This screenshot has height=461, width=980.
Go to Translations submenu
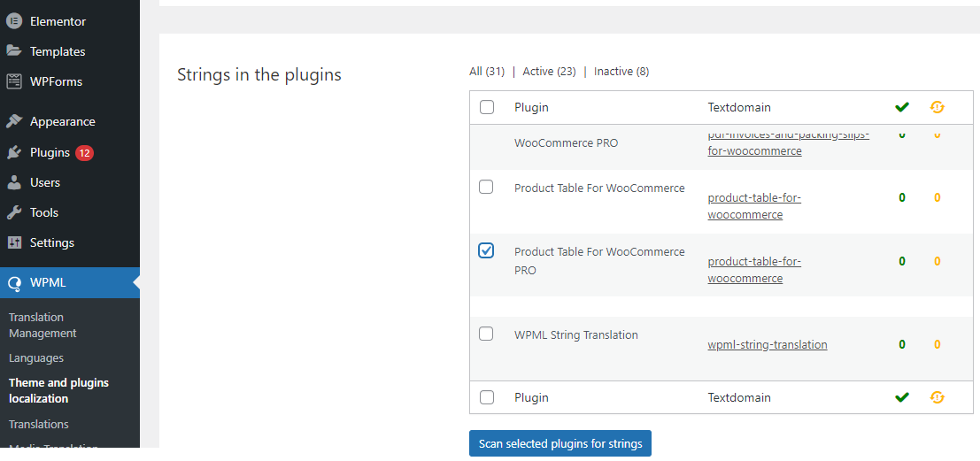39,424
